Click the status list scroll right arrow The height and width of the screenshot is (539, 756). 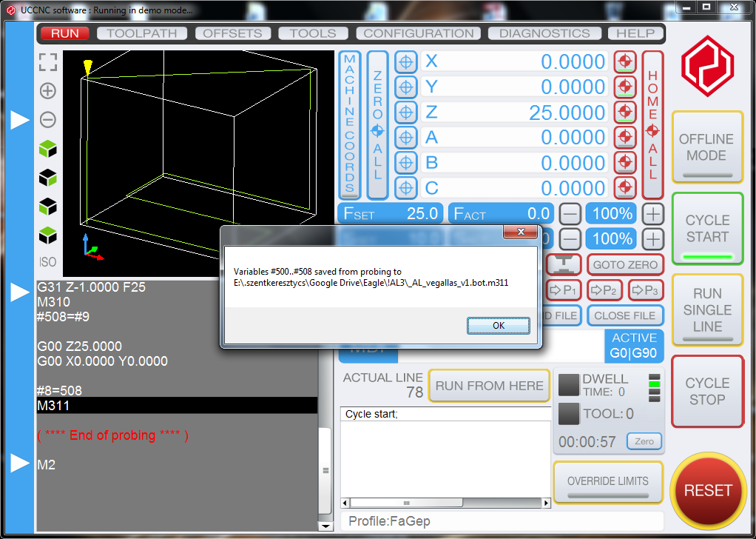coord(546,503)
